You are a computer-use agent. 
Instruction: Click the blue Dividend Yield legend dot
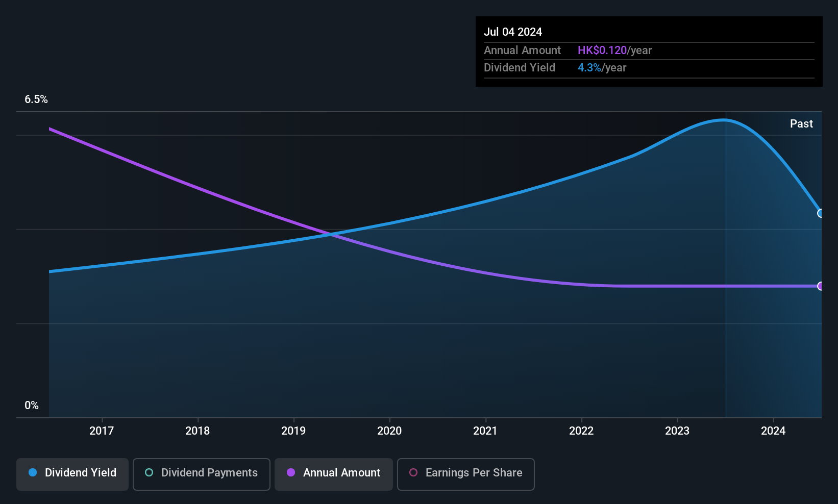(33, 473)
